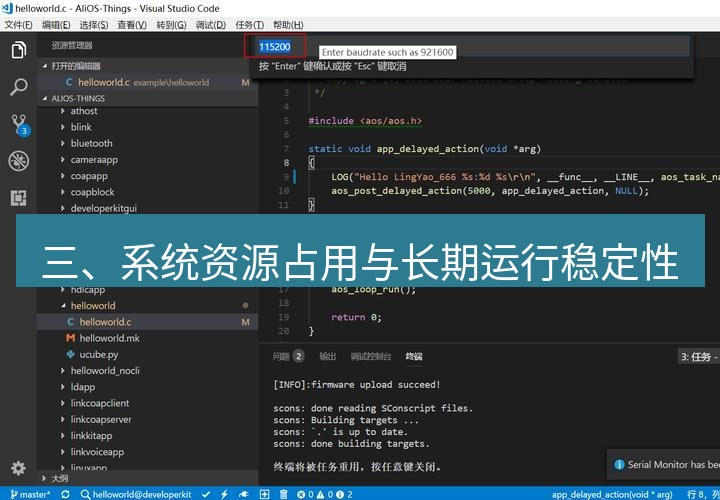
Task: Open the Debug view in activity bar
Action: 18,161
